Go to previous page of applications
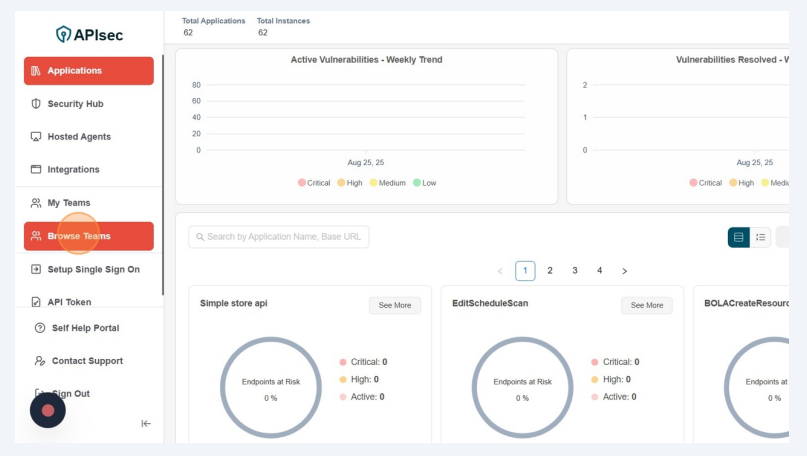This screenshot has width=807, height=456. pyautogui.click(x=500, y=271)
